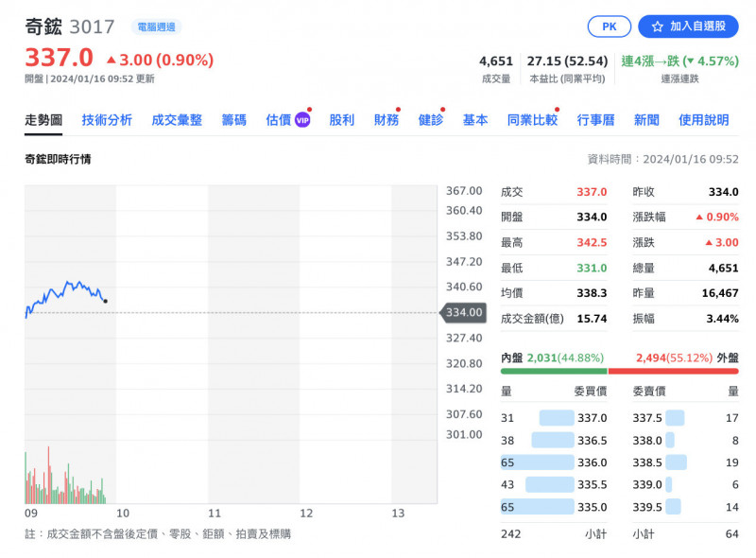The width and height of the screenshot is (756, 558).
Task: Click the 昨收 value 334.0
Action: coord(723,192)
